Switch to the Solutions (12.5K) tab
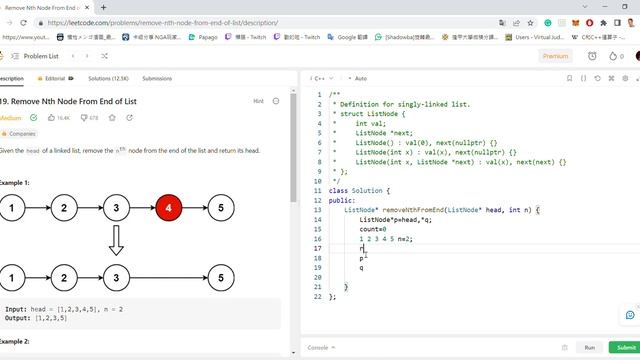 tap(108, 78)
